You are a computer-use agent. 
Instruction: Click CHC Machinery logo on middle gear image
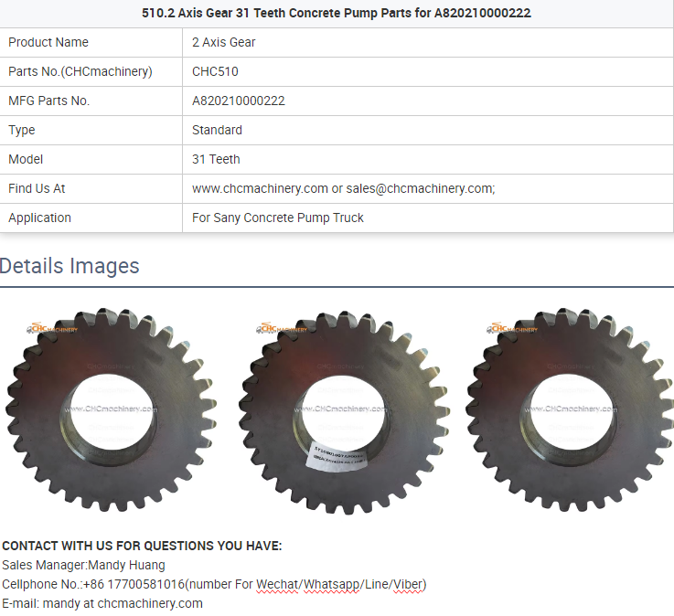click(x=282, y=328)
